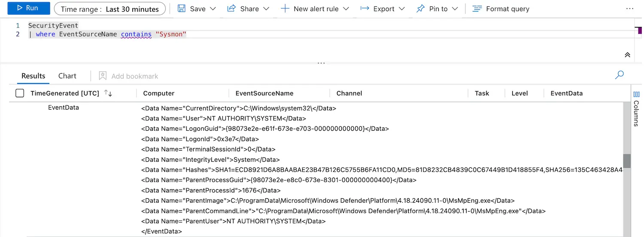Click the "Sysmon" string in the query
The width and height of the screenshot is (644, 237).
pos(171,34)
